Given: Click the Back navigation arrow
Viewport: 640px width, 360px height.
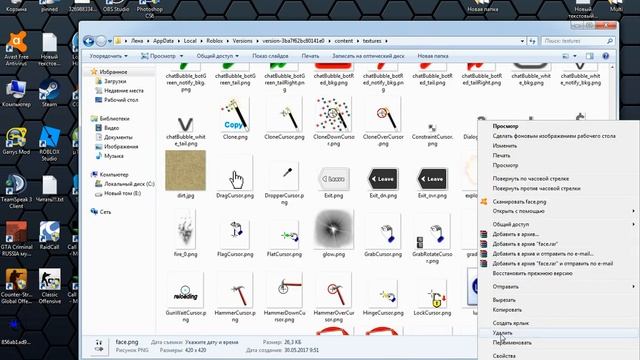Looking at the screenshot, I should point(89,41).
